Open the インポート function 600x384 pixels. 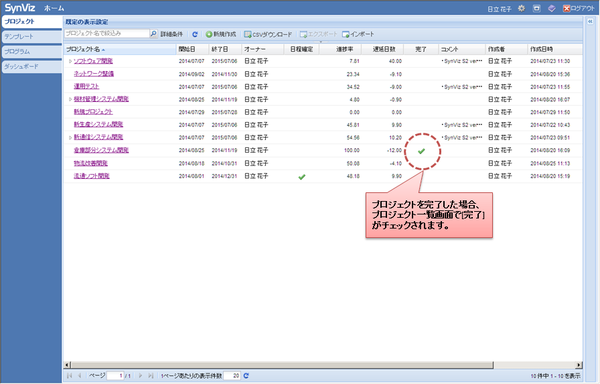pyautogui.click(x=358, y=34)
